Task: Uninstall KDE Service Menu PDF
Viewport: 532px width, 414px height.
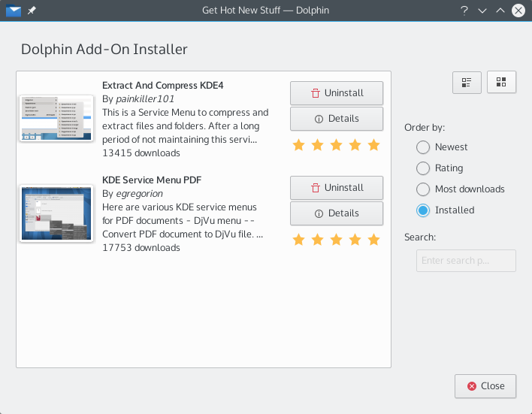Action: [336, 188]
